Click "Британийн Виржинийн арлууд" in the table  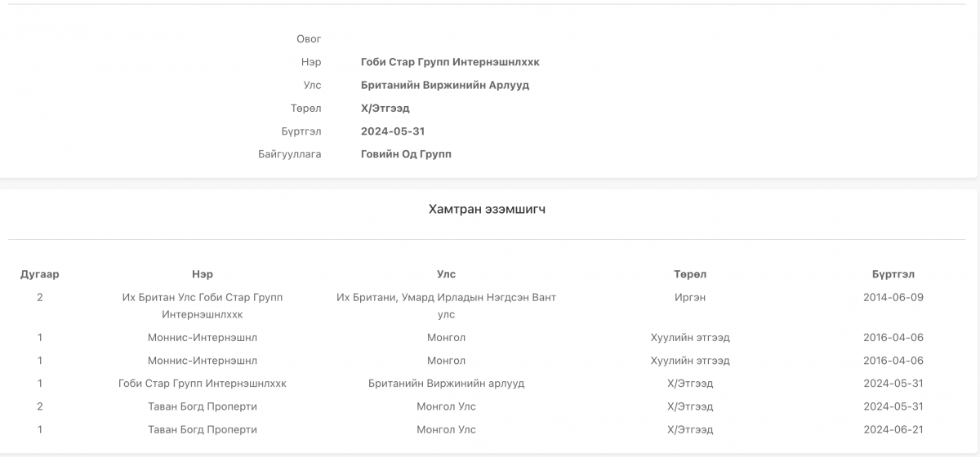[446, 384]
